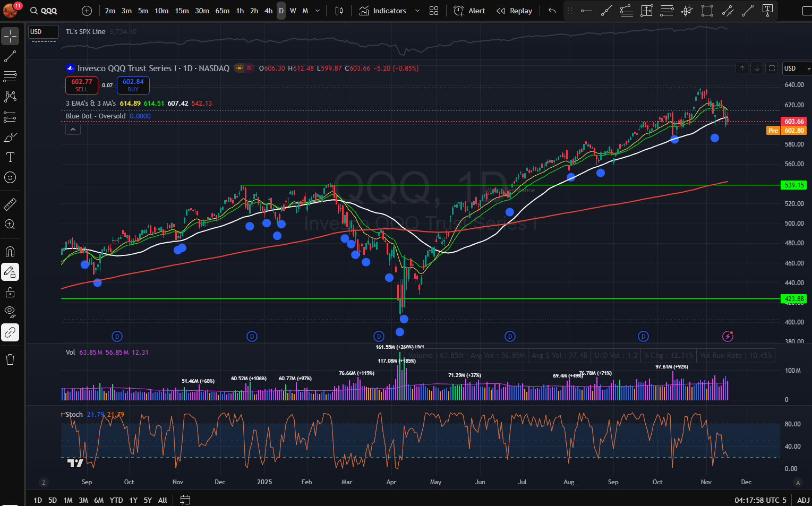The height and width of the screenshot is (506, 812).
Task: Click the Z button on the time axis
Action: (x=44, y=482)
